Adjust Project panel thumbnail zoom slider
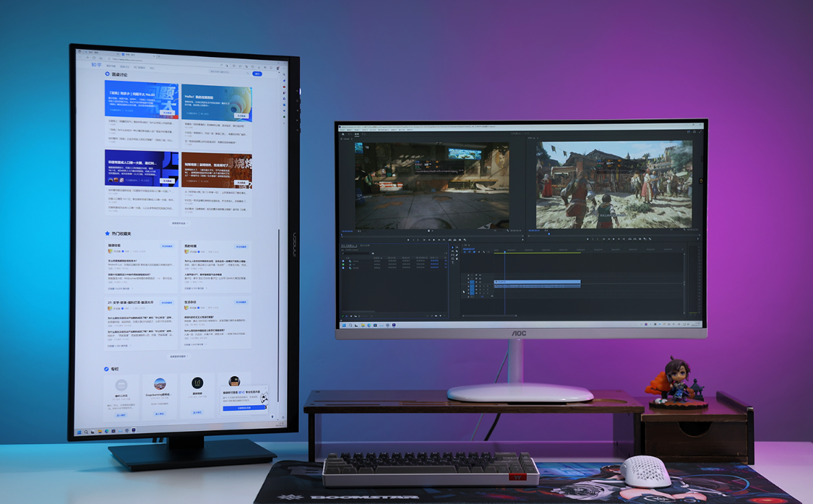The image size is (813, 504). pyautogui.click(x=364, y=316)
